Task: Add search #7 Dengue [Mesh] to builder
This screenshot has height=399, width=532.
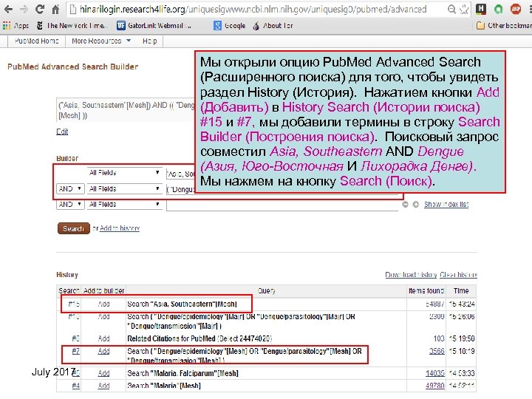Action: [x=103, y=351]
